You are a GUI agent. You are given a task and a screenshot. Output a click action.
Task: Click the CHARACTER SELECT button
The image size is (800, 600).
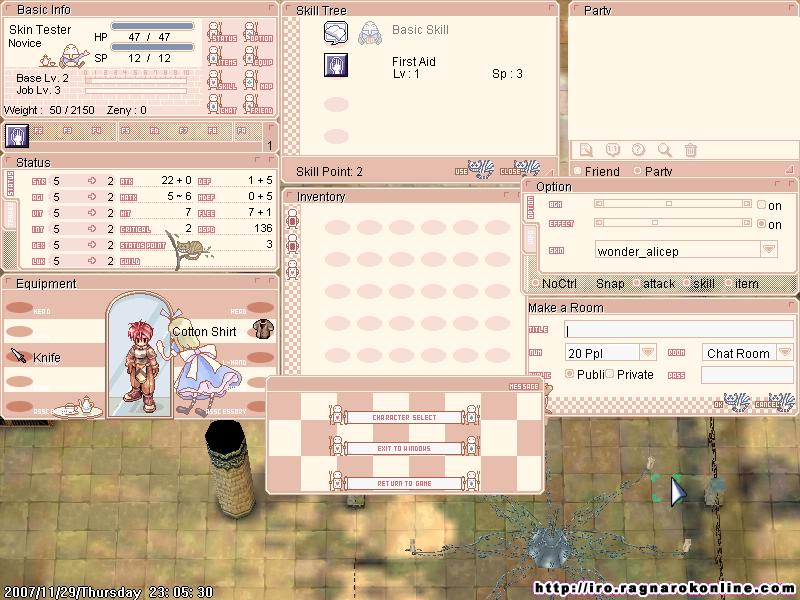(x=404, y=417)
